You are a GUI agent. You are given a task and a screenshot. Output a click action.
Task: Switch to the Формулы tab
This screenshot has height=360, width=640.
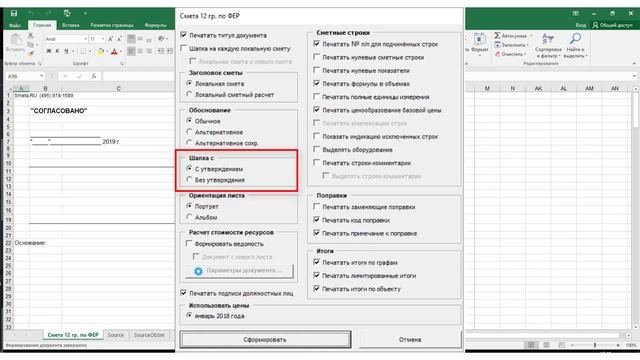pos(156,25)
